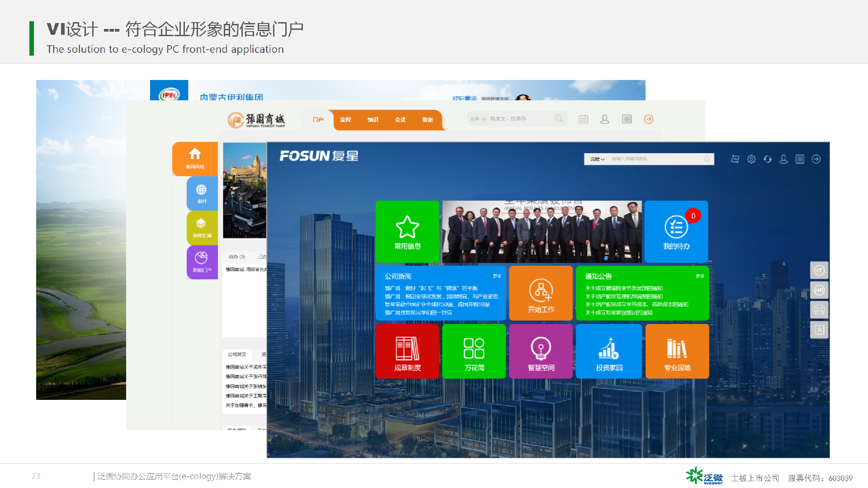Click the user icon in Yuyuan portal header
Screen dimensions: 868x488
605,119
